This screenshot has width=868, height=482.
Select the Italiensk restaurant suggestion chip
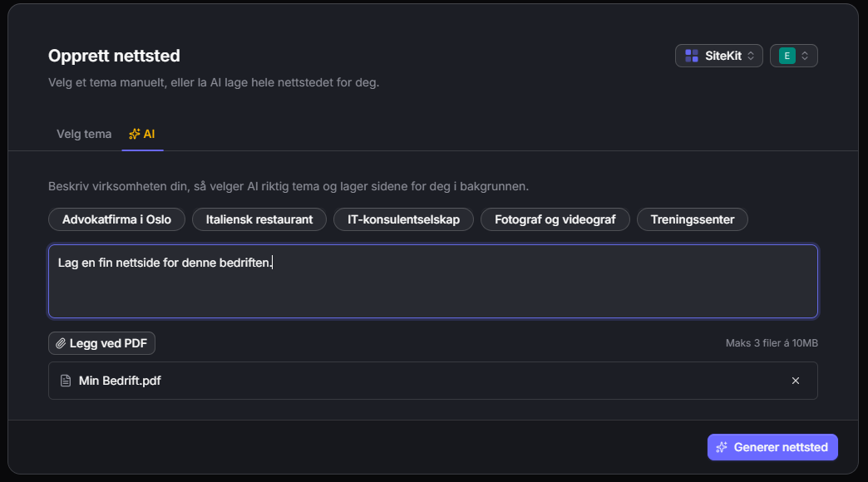(258, 219)
